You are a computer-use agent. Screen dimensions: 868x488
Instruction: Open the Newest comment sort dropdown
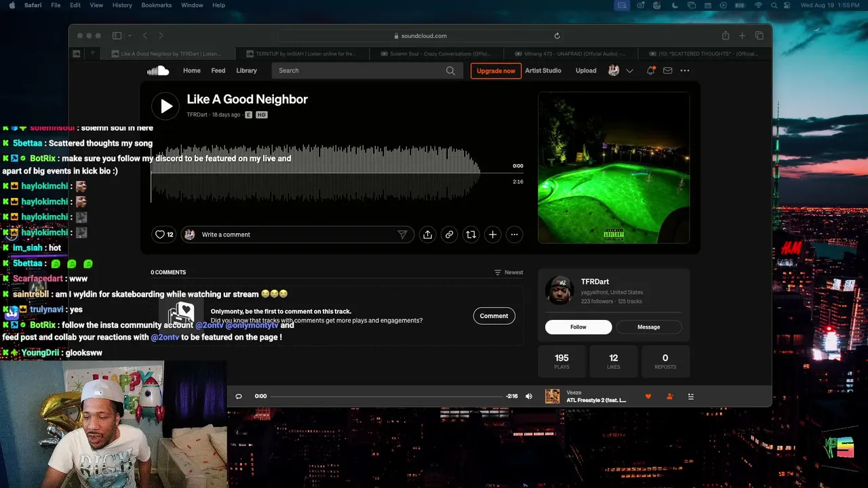509,272
